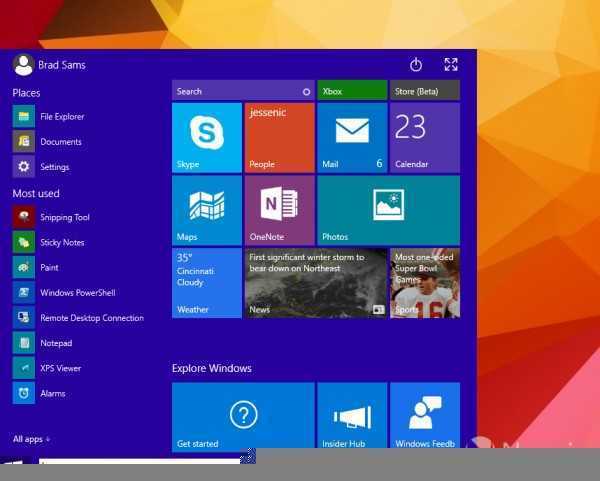
Task: Open the Xbox tile
Action: [x=352, y=91]
